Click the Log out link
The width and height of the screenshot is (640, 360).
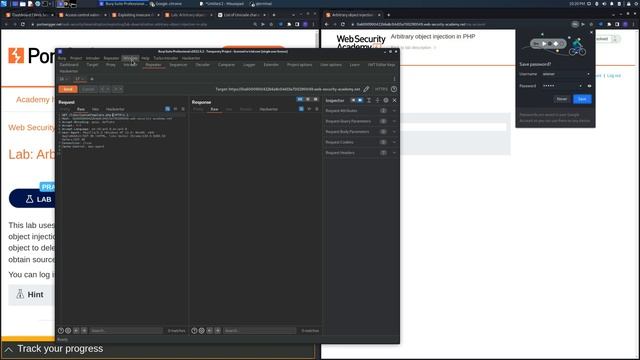(613, 76)
